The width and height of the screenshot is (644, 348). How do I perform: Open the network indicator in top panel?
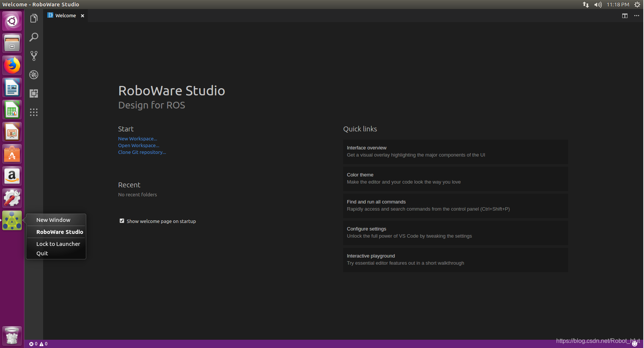pyautogui.click(x=586, y=5)
